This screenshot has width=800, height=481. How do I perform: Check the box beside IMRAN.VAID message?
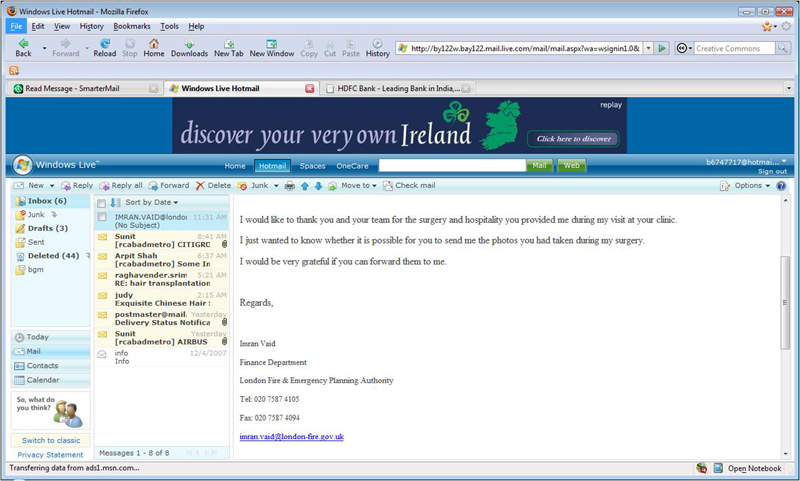[x=102, y=216]
